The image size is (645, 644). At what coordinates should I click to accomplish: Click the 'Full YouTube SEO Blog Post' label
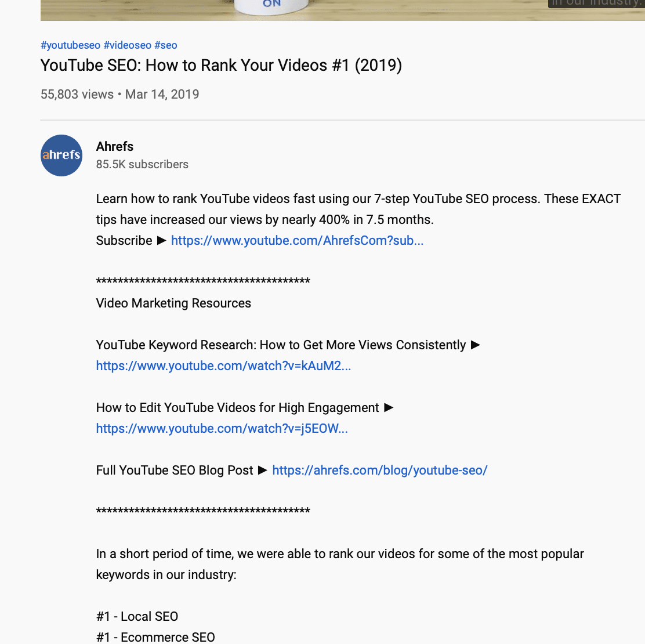(175, 471)
